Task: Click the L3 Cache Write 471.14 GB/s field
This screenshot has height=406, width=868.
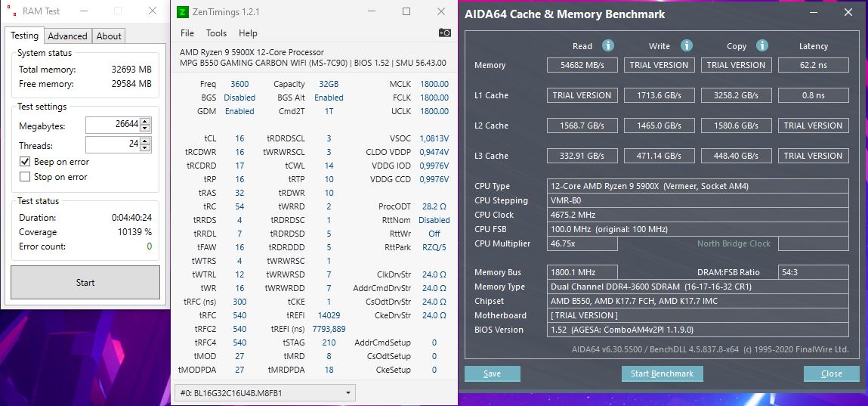Action: [659, 156]
